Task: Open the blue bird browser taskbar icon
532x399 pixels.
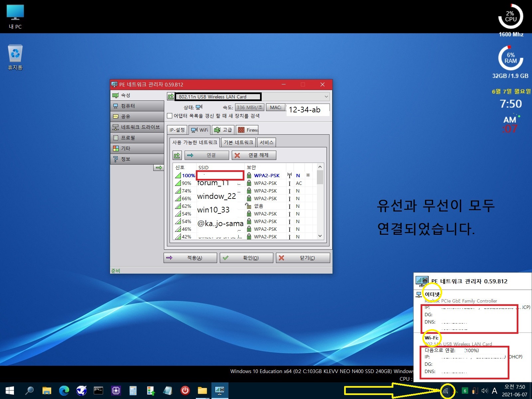Action: tap(81, 390)
